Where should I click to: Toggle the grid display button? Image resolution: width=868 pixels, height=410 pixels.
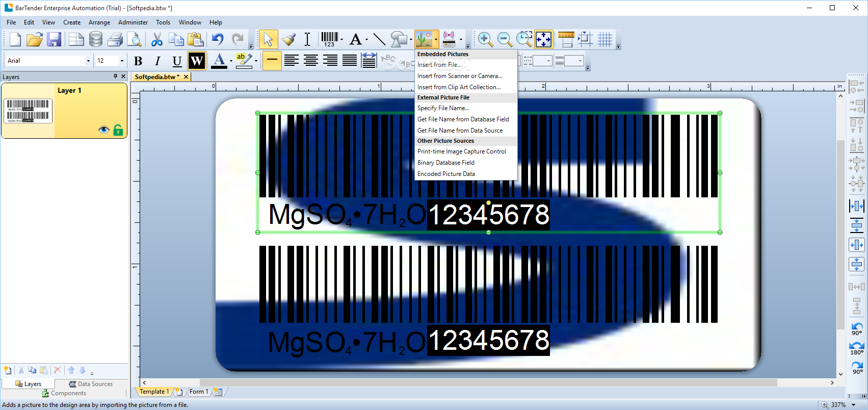605,39
